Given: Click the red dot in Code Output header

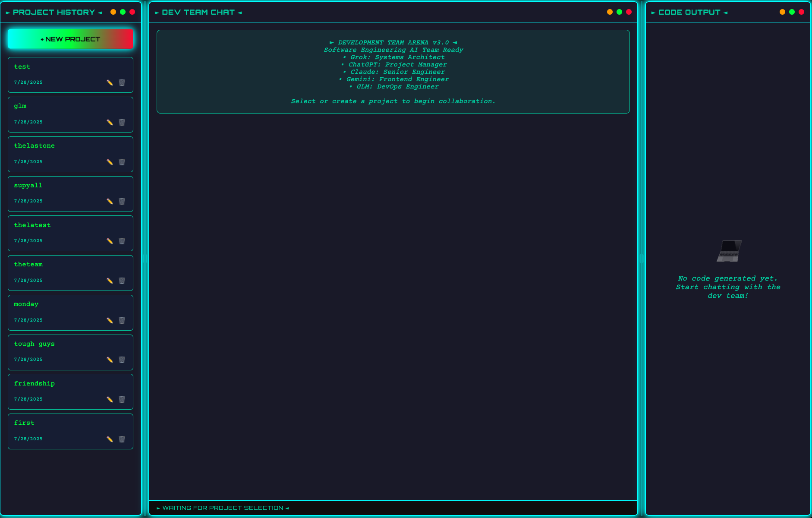Looking at the screenshot, I should (802, 12).
